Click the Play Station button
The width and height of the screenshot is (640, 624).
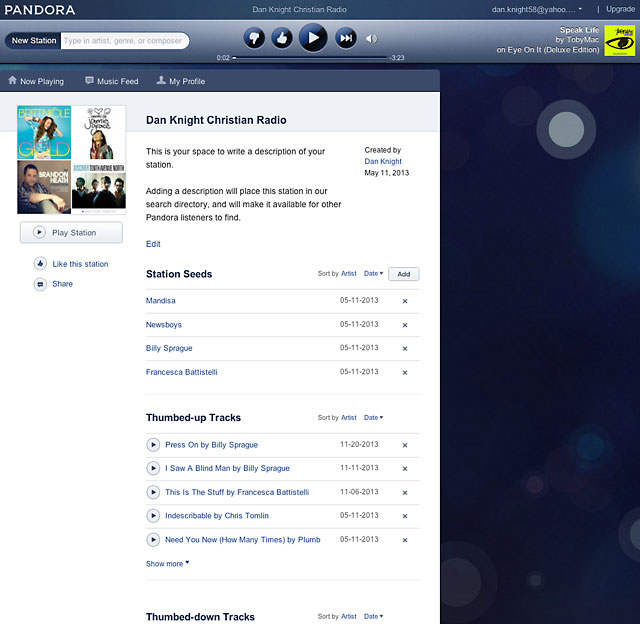tap(71, 233)
